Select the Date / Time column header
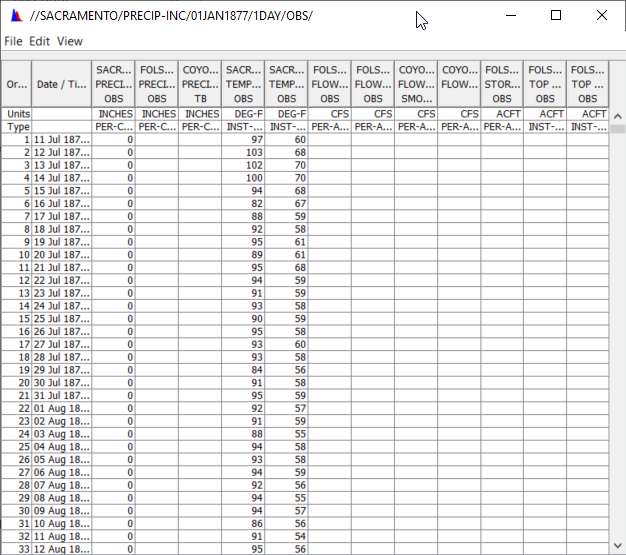This screenshot has height=555, width=626. point(62,84)
